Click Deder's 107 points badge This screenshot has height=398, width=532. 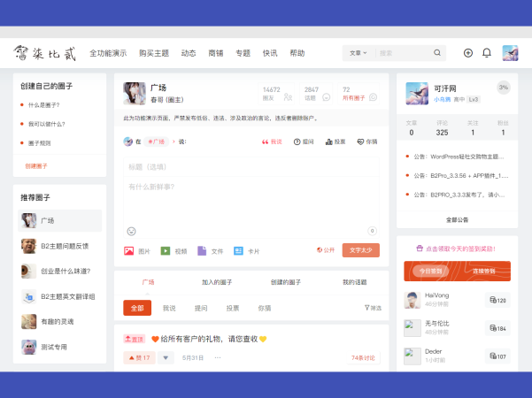click(x=497, y=356)
